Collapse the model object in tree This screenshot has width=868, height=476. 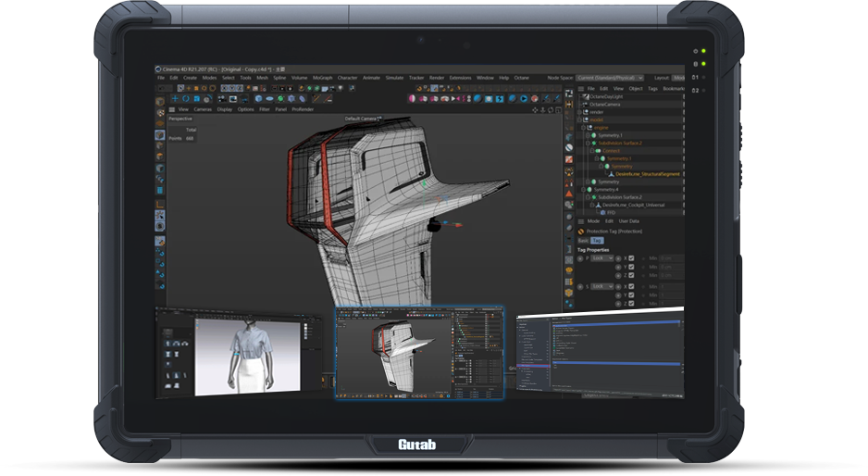tap(579, 119)
